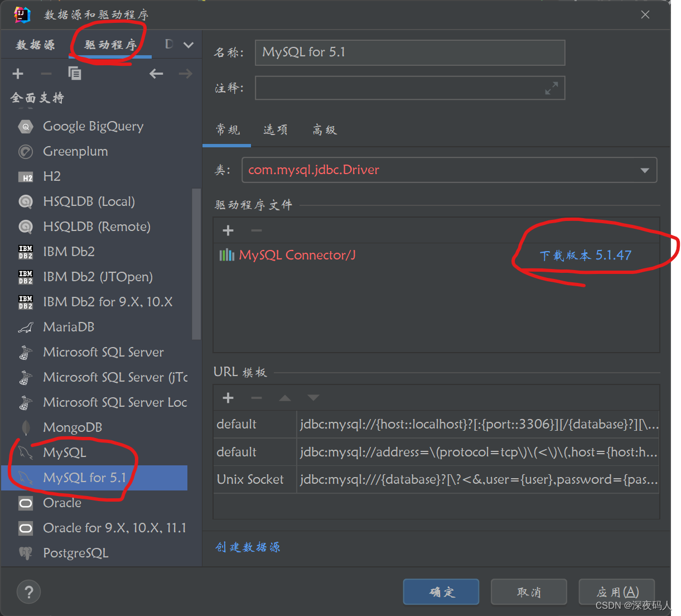
Task: Expand the comment field with expand icon
Action: pos(552,88)
